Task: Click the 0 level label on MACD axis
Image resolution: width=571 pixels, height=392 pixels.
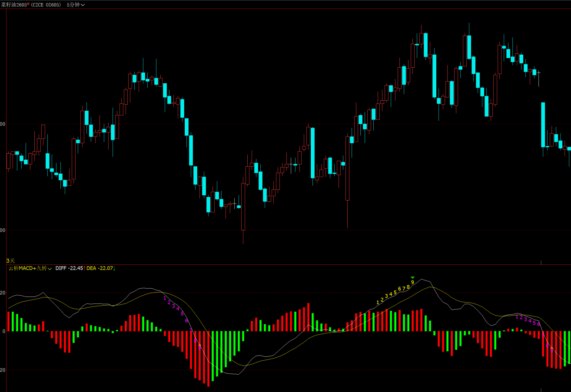Action: pos(3,331)
